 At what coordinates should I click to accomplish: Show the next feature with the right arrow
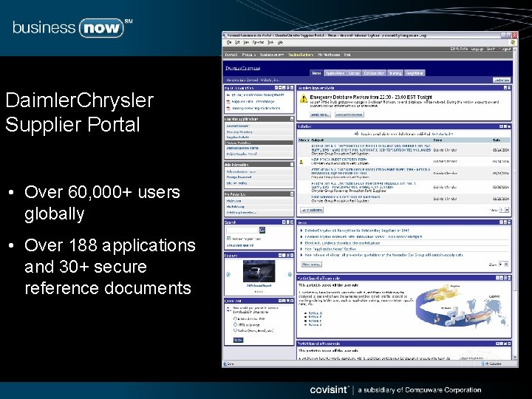point(290,274)
